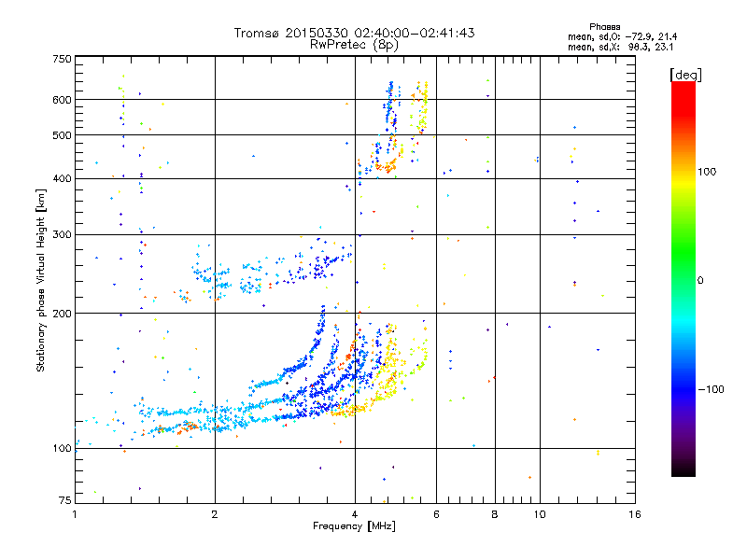Click the '400' height axis tick label

coord(63,179)
